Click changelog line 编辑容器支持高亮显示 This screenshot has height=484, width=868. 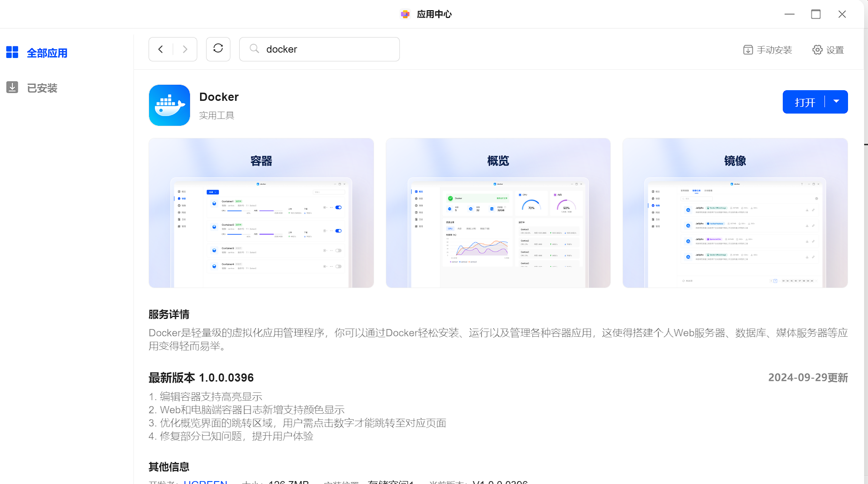(206, 397)
